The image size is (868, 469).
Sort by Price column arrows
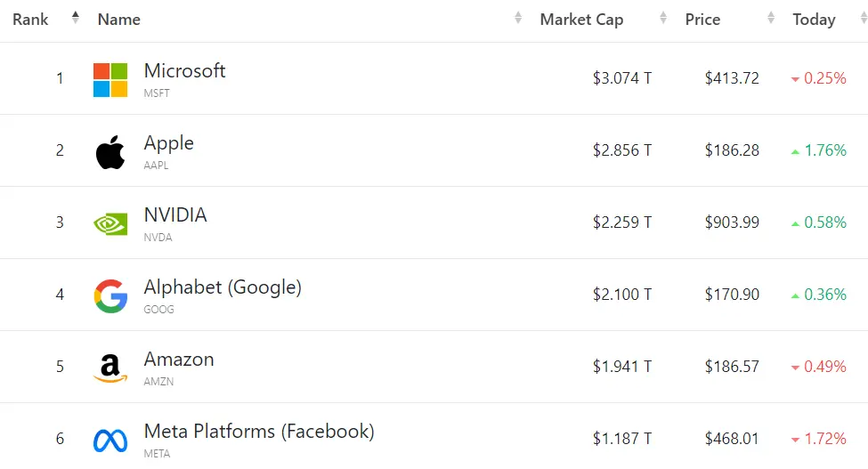(771, 19)
